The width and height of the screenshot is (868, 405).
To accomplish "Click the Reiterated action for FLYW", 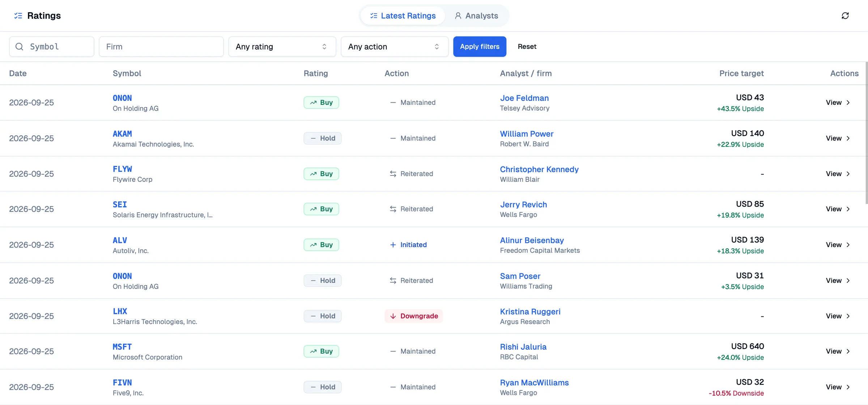I will coord(411,174).
